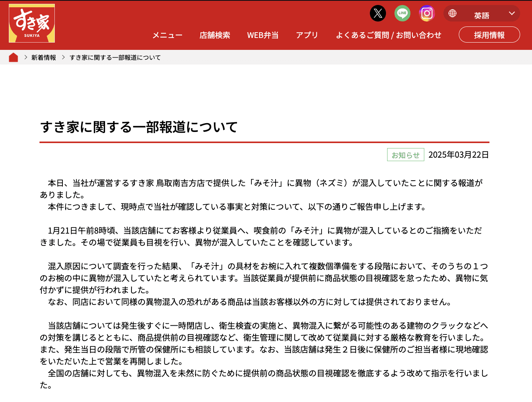This screenshot has height=402, width=532.
Task: Click the globe language icon
Action: coord(453,13)
